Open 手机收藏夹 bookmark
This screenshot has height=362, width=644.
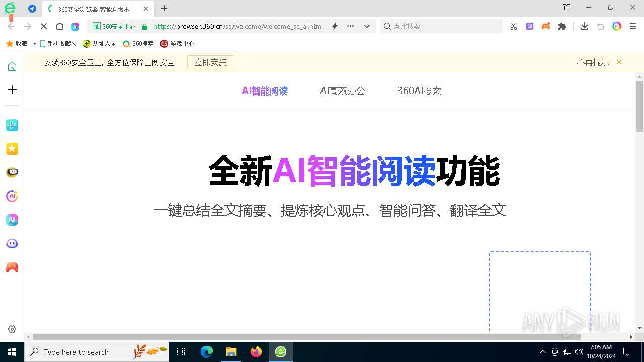[x=58, y=44]
